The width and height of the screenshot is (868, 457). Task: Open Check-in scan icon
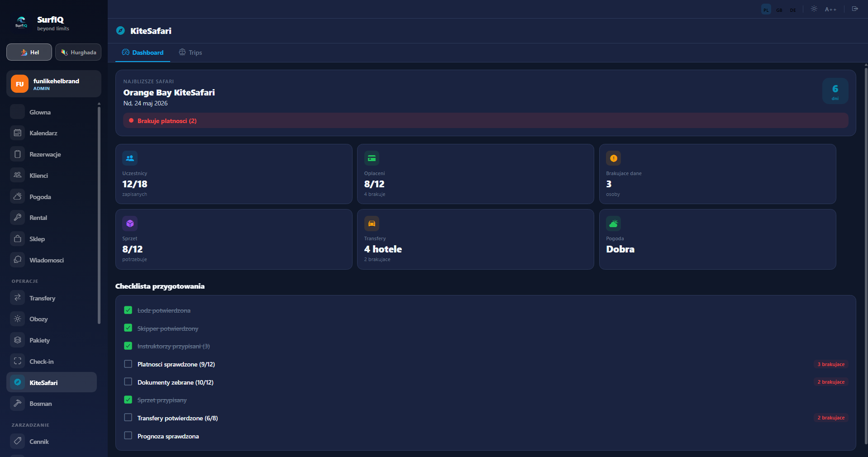(x=18, y=361)
